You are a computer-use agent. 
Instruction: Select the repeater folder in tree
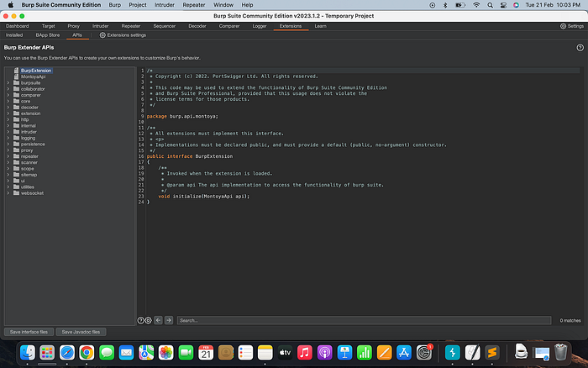pos(29,156)
